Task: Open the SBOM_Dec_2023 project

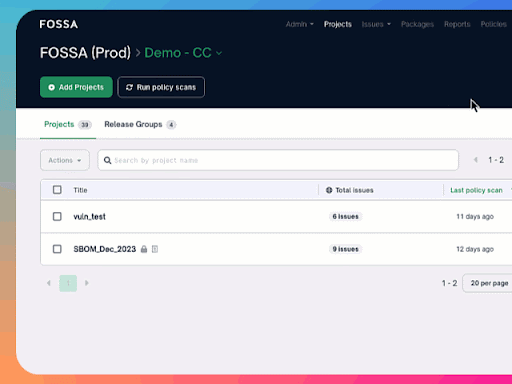Action: pos(105,249)
